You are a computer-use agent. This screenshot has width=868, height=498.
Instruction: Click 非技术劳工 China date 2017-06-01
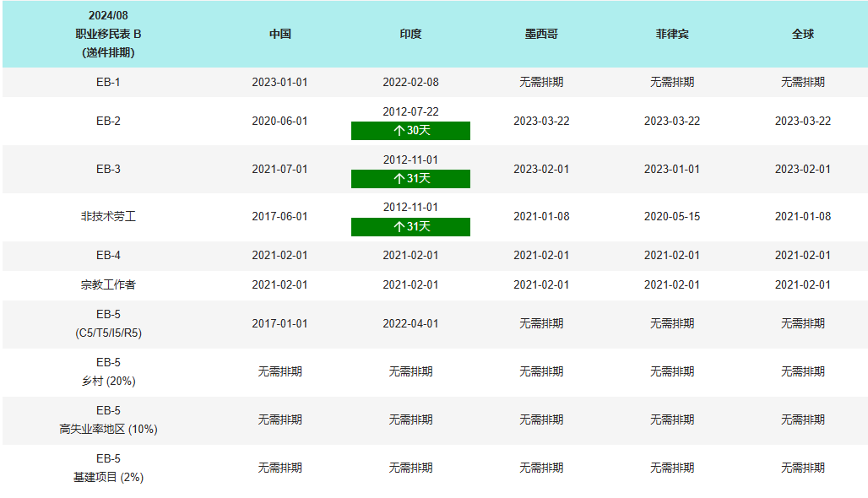coord(279,216)
